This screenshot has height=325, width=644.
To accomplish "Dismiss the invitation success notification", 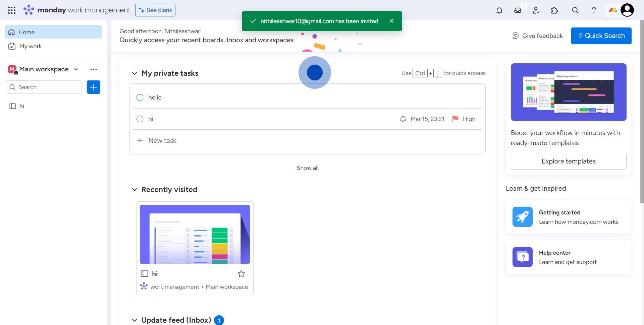I will 391,21.
